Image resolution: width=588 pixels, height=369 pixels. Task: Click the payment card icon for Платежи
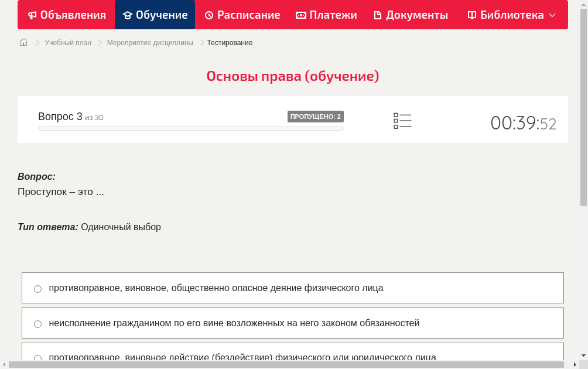(x=300, y=15)
